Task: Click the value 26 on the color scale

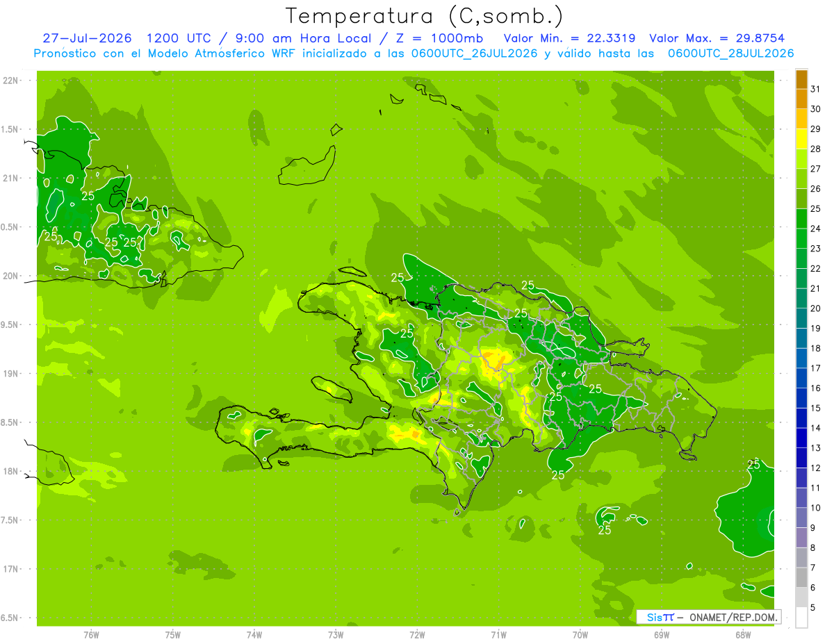Action: (x=816, y=188)
